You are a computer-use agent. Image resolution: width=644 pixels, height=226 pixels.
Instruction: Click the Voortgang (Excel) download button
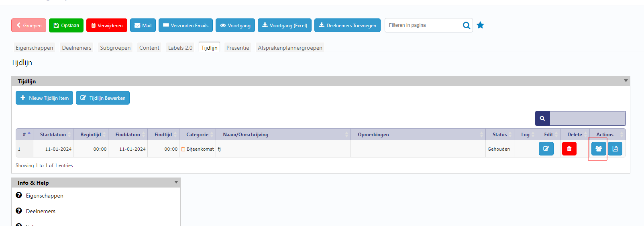(284, 25)
